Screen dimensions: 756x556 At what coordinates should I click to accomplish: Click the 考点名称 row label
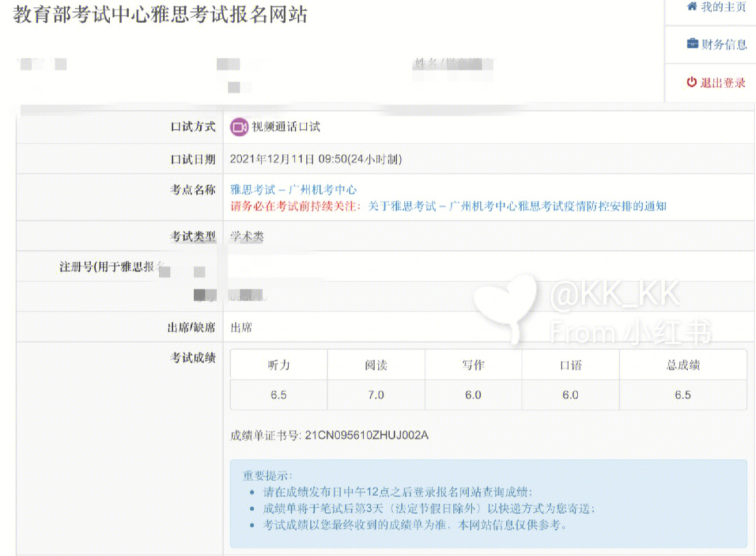193,190
